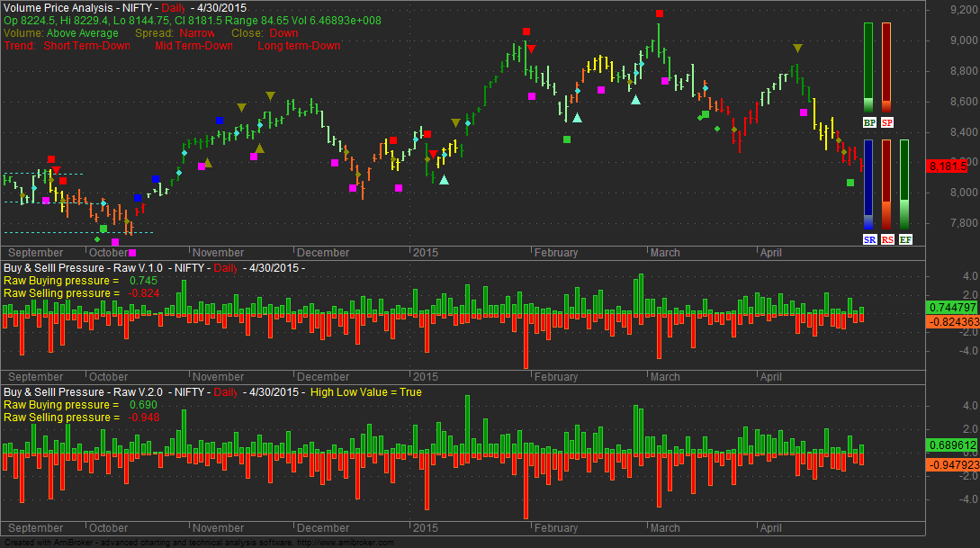Click the green EF gauge label
Screen dimensions: 980x548
tap(905, 239)
